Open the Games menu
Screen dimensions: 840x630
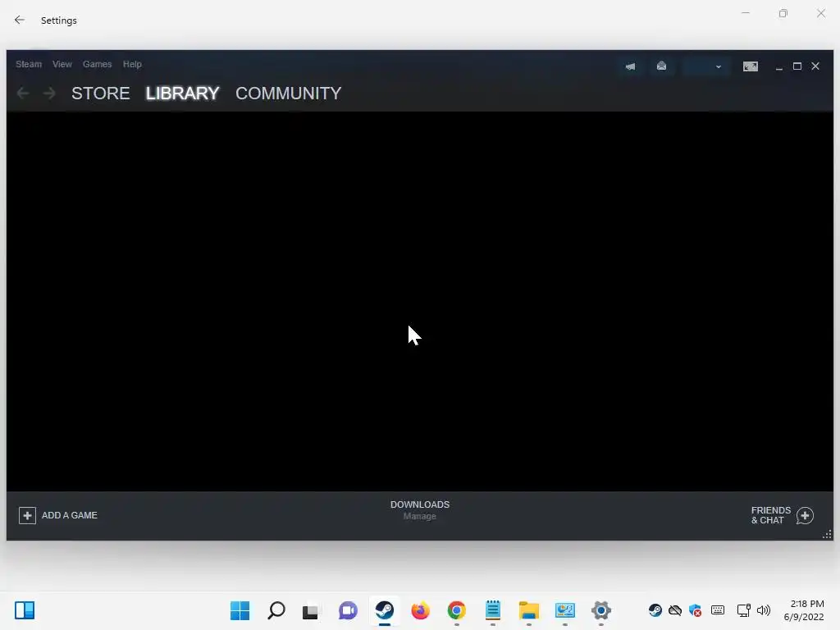pyautogui.click(x=97, y=64)
